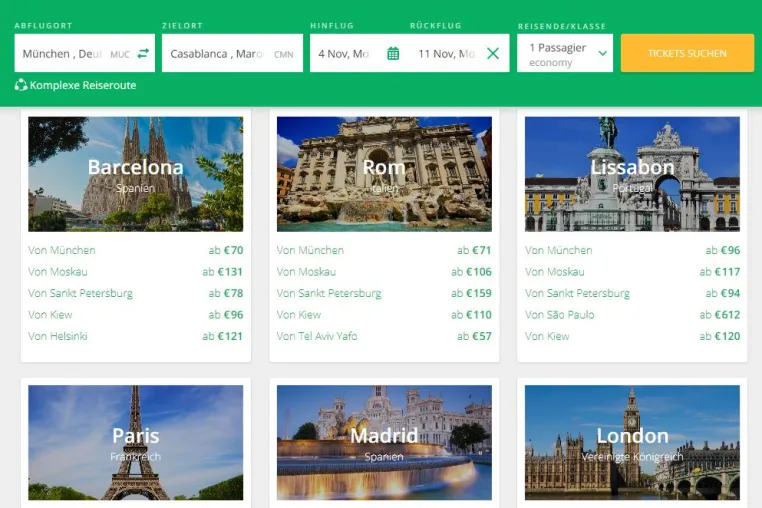Choose Von München under Rom
762x508 pixels.
310,250
